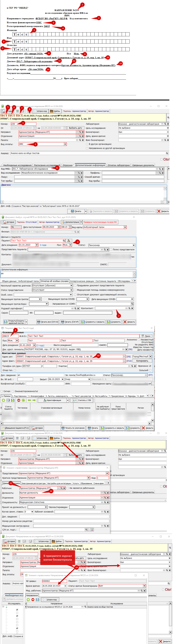Image resolution: width=173 pixels, height=644 pixels.
Task: Click magnifier icon in Код МКБ field
Action: tap(160, 169)
